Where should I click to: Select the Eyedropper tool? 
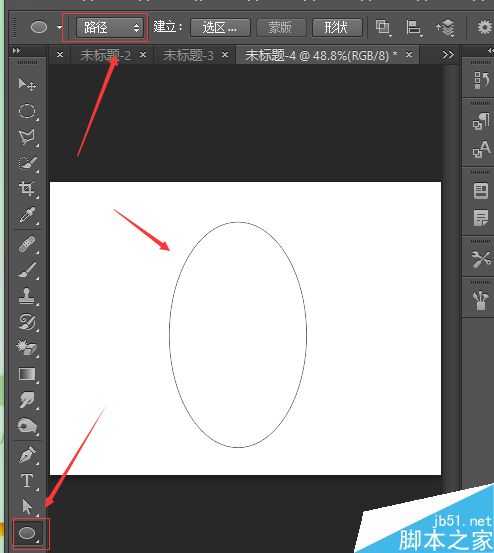(27, 215)
